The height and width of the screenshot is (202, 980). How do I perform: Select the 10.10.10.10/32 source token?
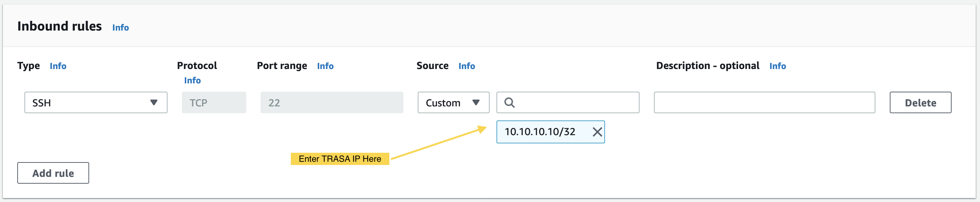click(x=550, y=132)
